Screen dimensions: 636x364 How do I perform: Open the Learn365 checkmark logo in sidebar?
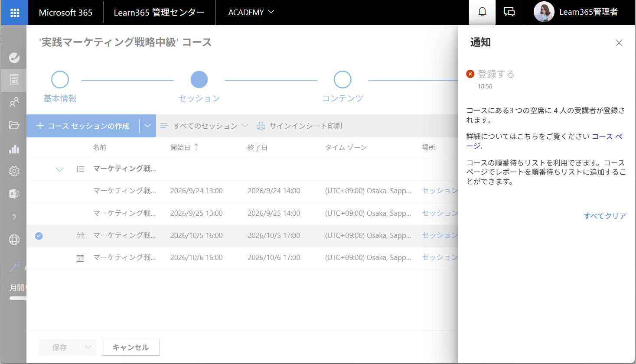pos(14,58)
